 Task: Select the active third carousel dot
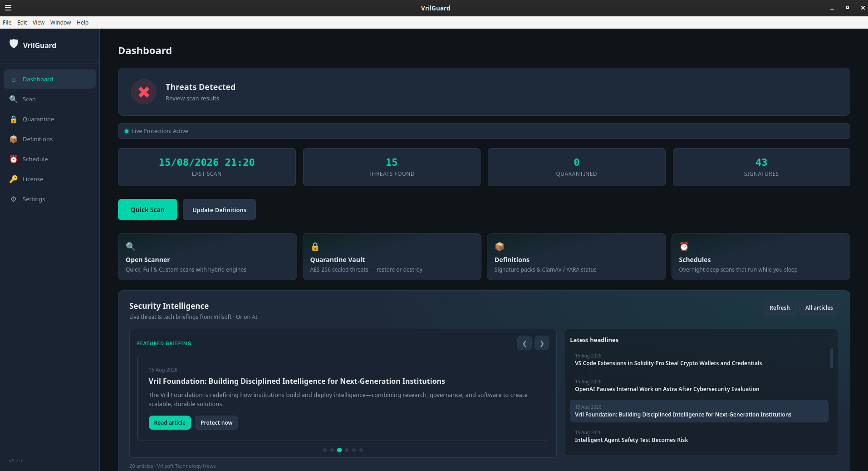point(339,450)
